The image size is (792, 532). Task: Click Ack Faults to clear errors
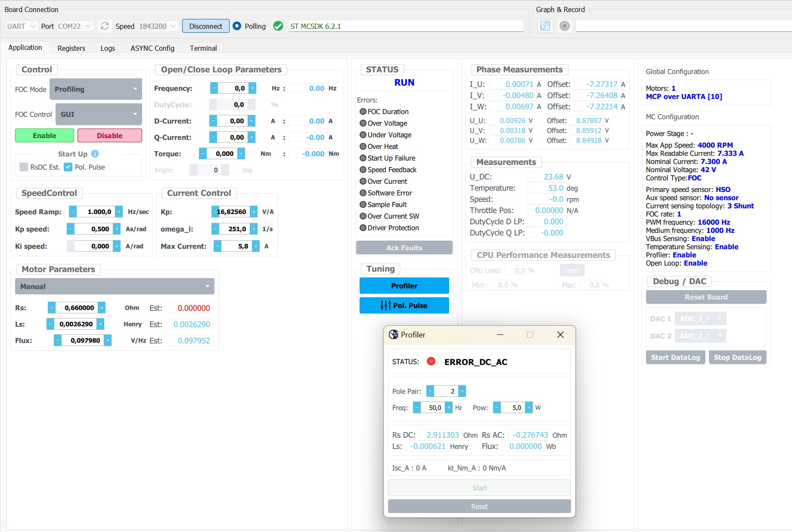pos(404,247)
